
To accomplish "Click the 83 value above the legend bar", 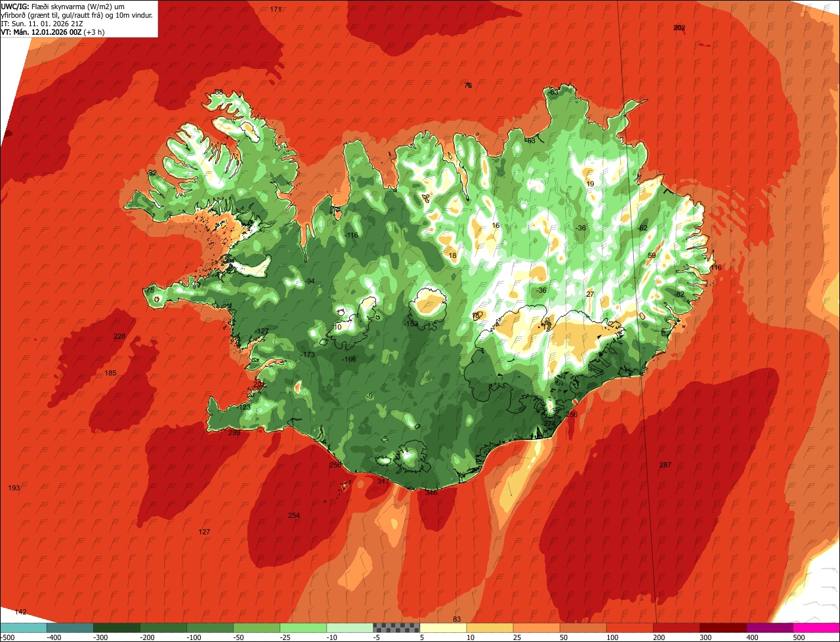I will click(x=457, y=619).
